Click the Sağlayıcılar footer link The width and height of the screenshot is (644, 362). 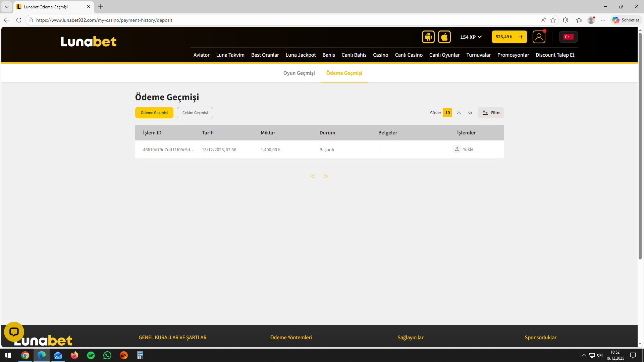click(411, 338)
